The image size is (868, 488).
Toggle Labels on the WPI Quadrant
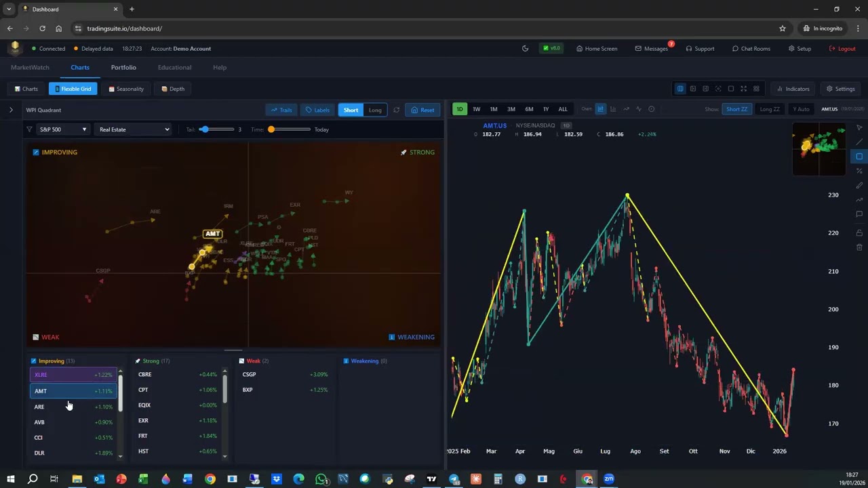pyautogui.click(x=317, y=110)
